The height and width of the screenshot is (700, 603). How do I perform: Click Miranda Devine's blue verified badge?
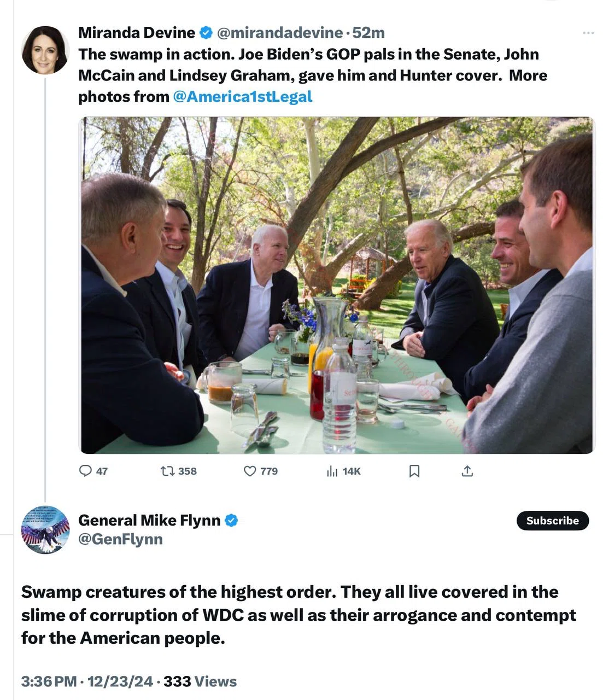[x=206, y=33]
